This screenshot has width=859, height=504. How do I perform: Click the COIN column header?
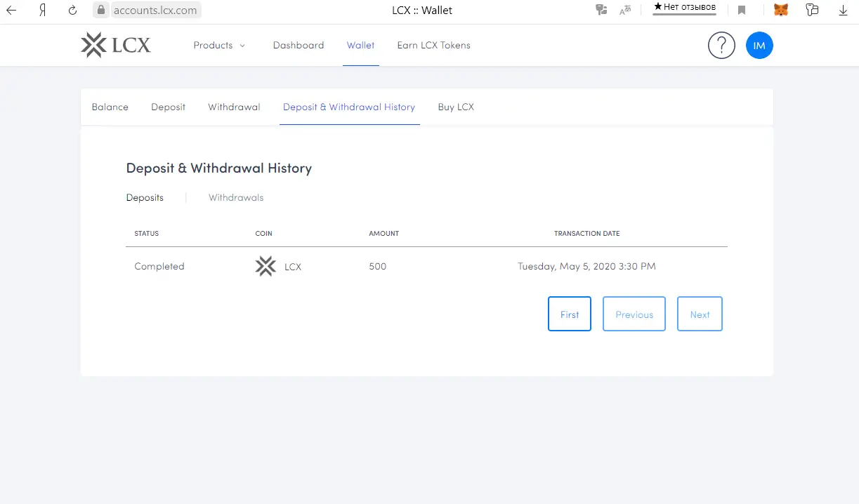(264, 233)
